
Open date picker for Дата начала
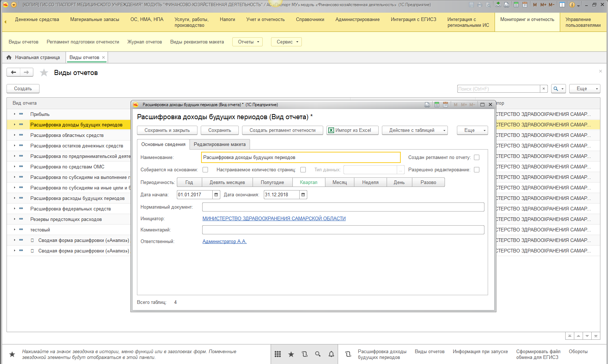tap(216, 195)
